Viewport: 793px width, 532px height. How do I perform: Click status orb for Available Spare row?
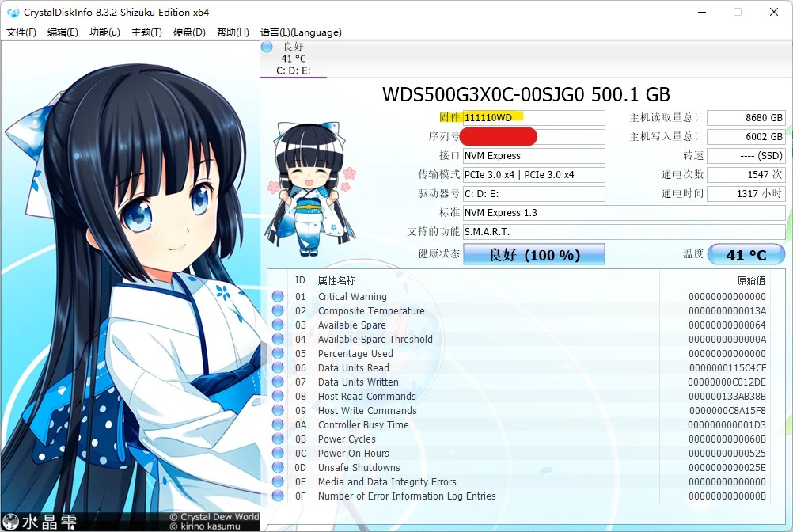(x=278, y=325)
